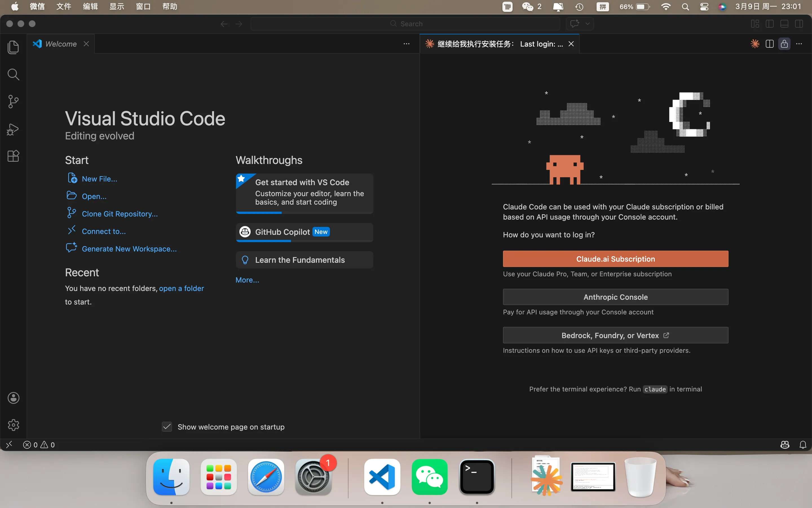Open the Search view in activity bar
Viewport: 812px width, 508px height.
(13, 74)
